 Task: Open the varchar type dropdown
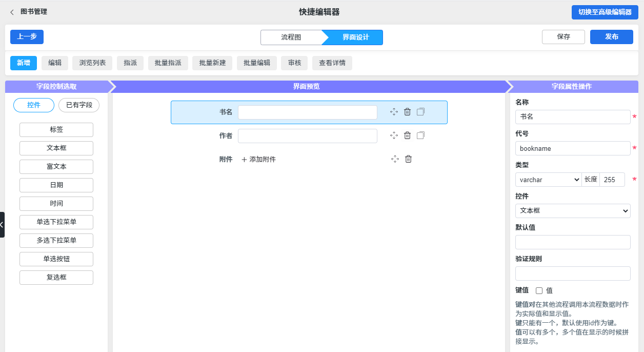pos(548,180)
